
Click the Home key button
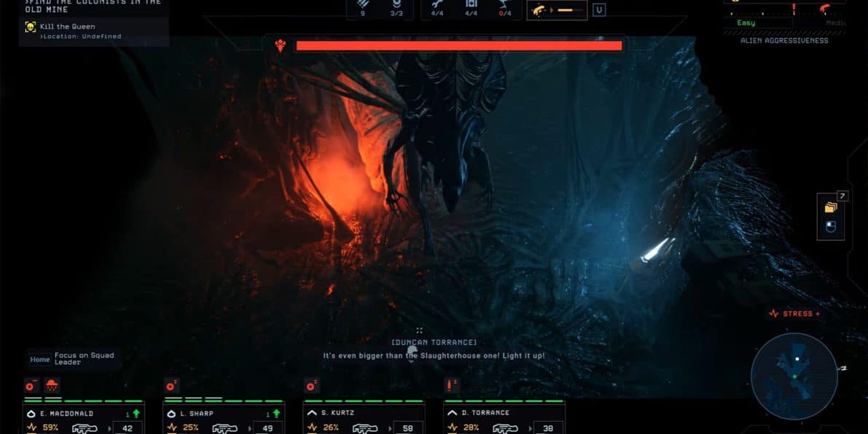pyautogui.click(x=40, y=359)
